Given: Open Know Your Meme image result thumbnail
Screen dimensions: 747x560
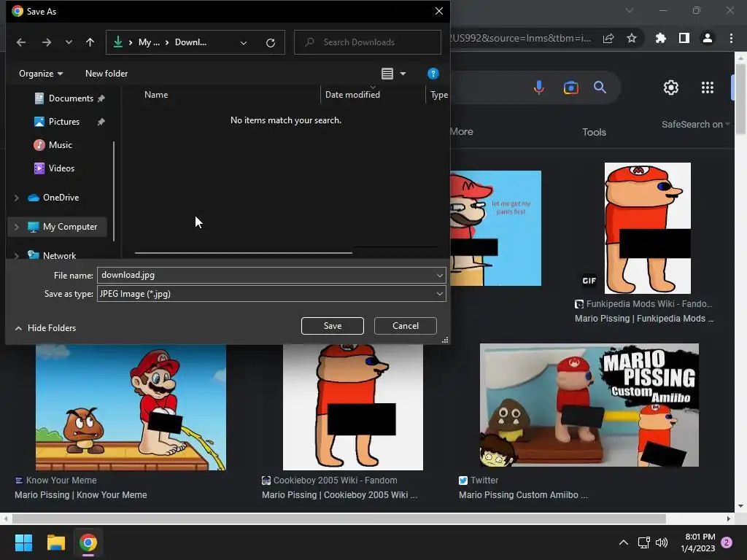Looking at the screenshot, I should 131,407.
